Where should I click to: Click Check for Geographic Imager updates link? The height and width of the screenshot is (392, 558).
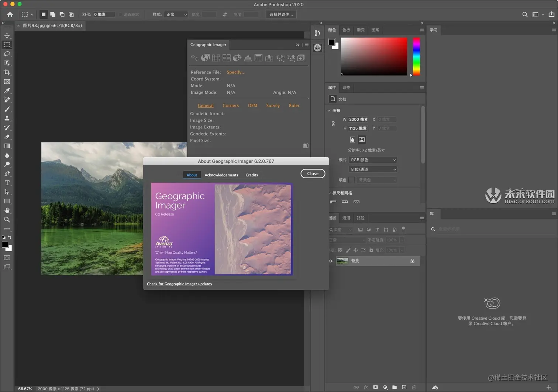(x=179, y=284)
